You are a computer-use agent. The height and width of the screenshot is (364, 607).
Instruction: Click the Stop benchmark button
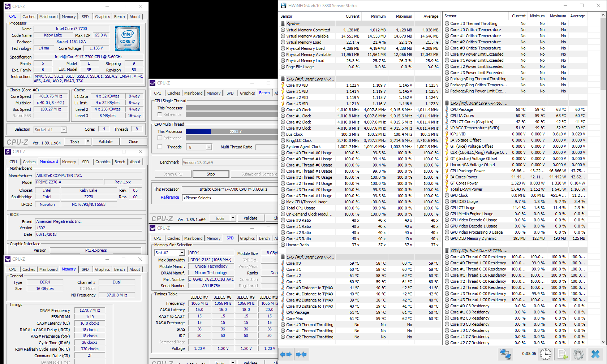click(x=211, y=174)
